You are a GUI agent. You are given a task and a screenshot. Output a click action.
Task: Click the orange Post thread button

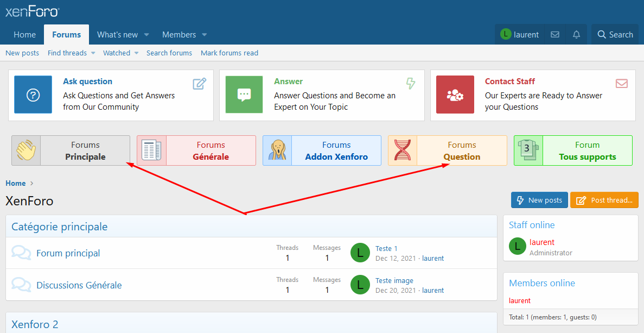point(604,200)
